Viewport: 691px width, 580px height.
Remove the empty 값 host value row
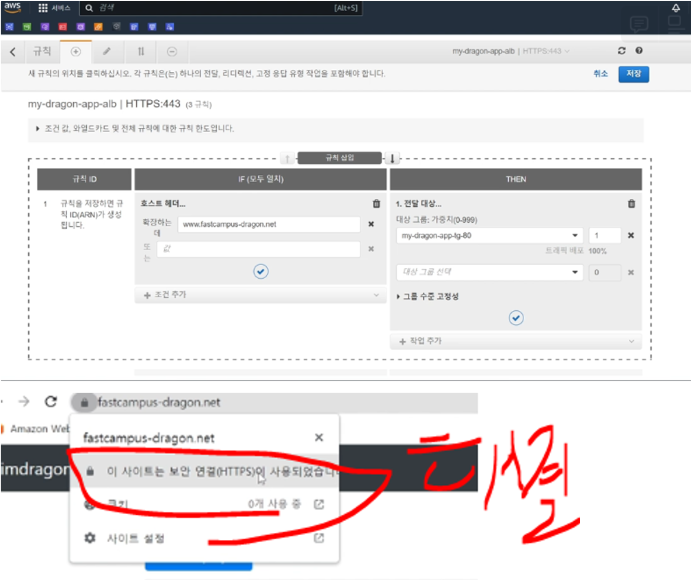(x=371, y=249)
